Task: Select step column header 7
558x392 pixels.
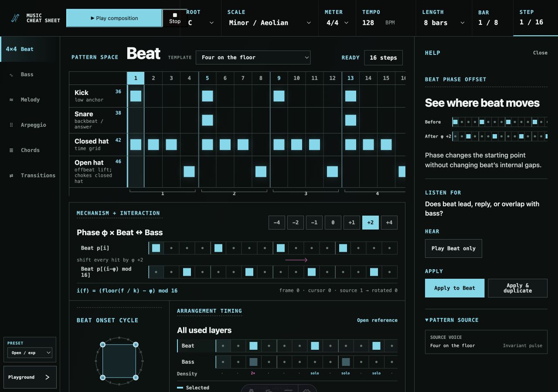Action: point(243,78)
